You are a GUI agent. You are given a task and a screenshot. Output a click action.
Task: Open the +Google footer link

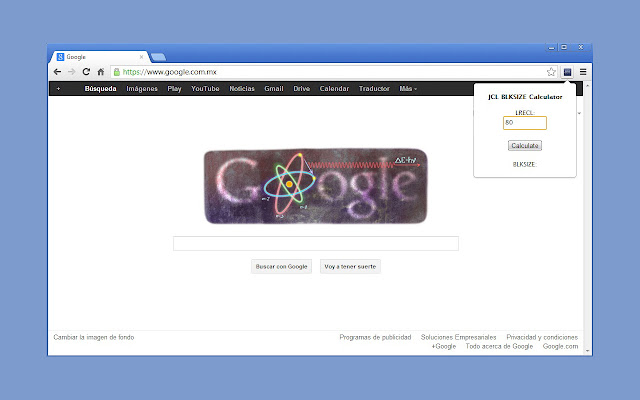pos(444,346)
